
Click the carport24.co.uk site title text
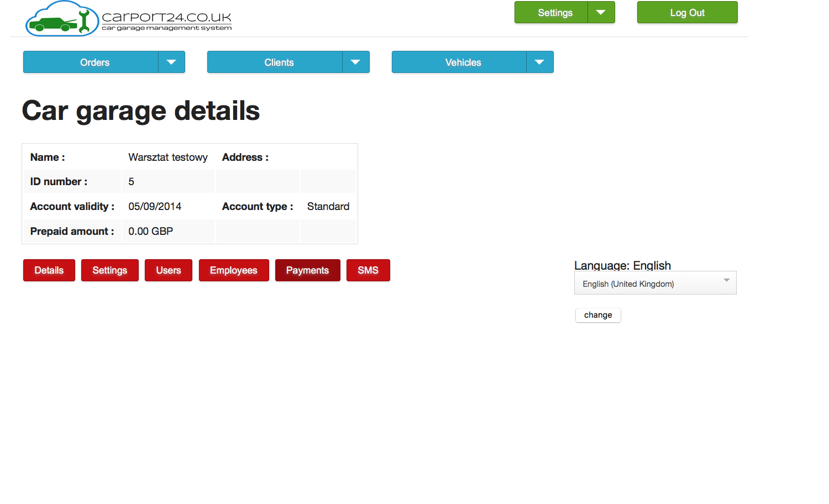(x=166, y=18)
